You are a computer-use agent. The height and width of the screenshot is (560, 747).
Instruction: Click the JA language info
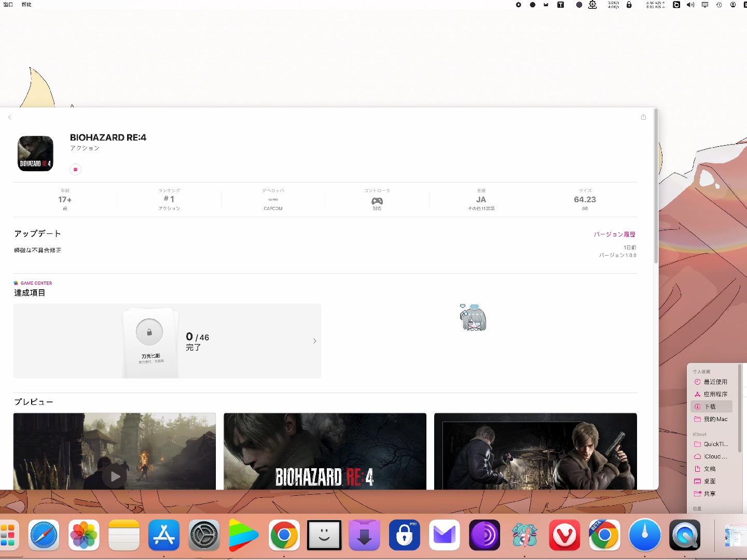(x=481, y=200)
